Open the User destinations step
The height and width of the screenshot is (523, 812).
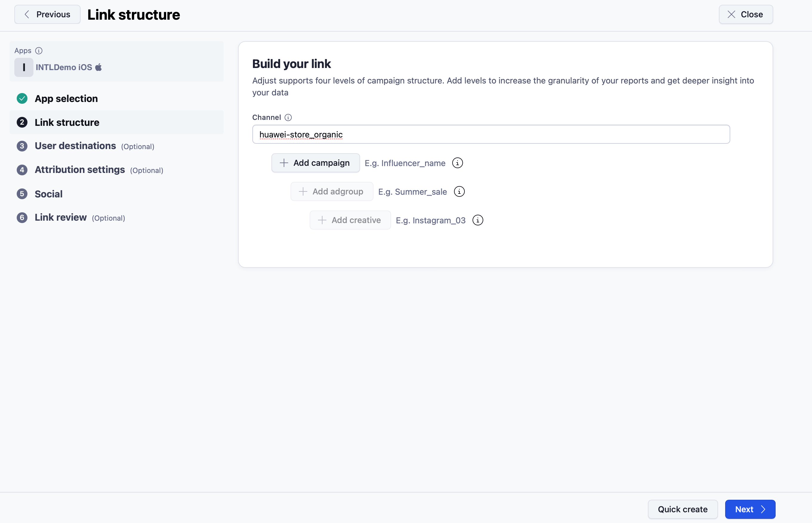click(75, 146)
